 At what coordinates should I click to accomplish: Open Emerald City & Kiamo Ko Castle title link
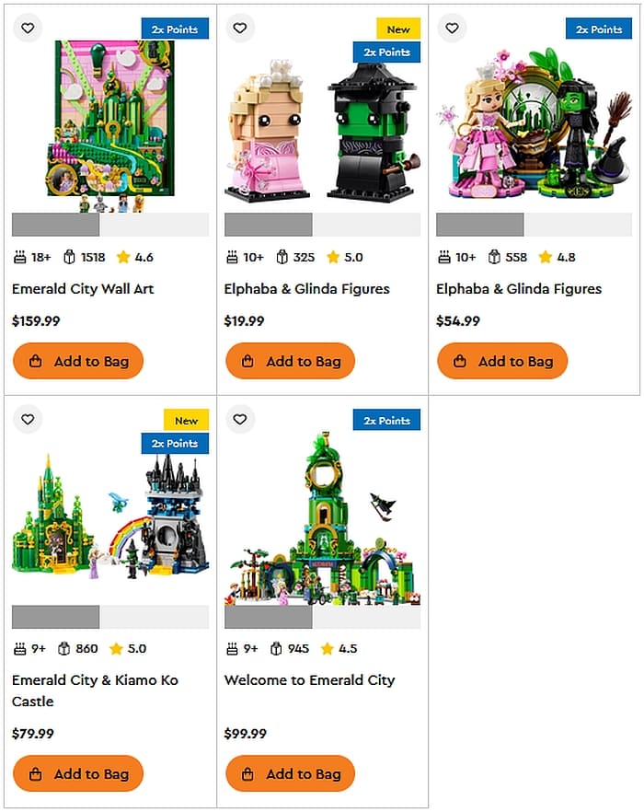click(x=96, y=690)
